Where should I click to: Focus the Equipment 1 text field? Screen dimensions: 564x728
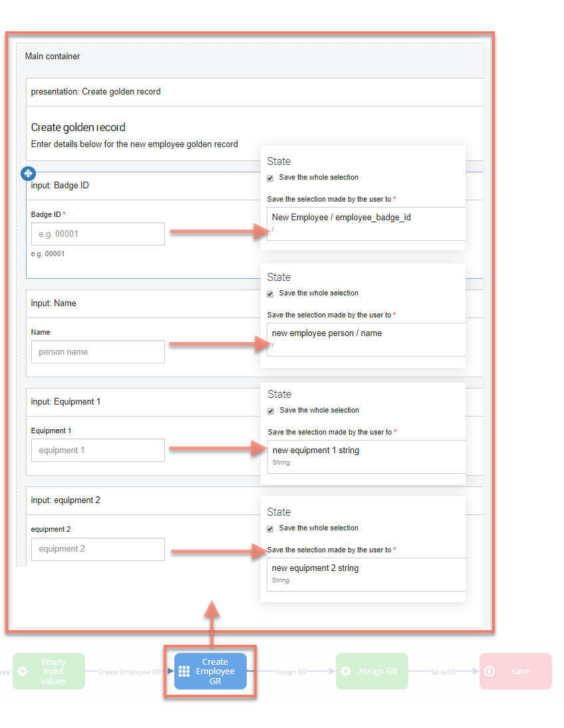98,451
